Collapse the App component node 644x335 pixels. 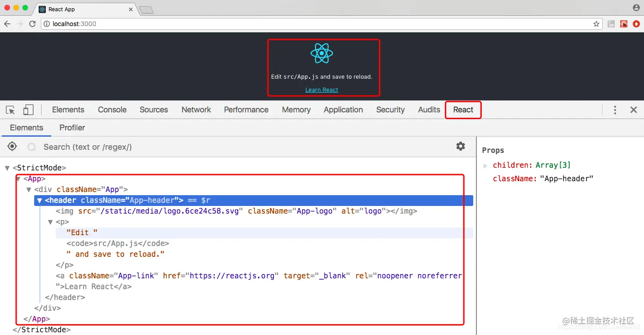pyautogui.click(x=18, y=179)
